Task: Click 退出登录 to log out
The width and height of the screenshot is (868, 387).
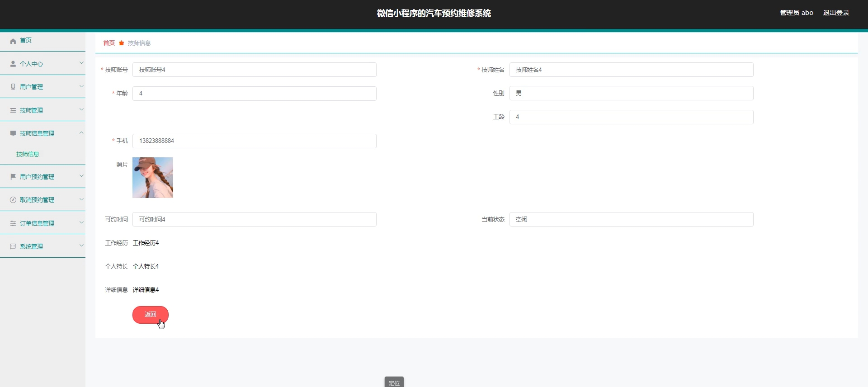Action: tap(836, 13)
